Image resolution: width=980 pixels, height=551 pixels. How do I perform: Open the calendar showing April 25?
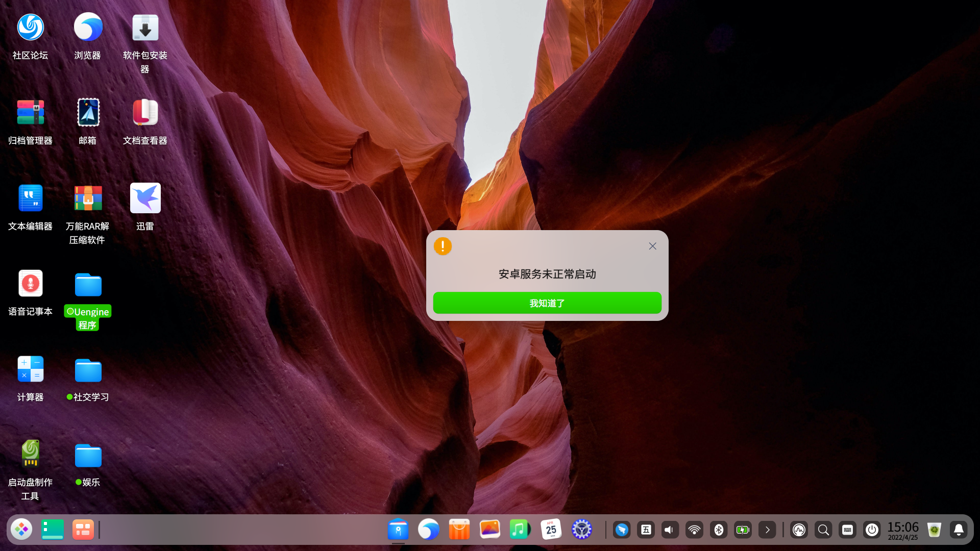pyautogui.click(x=551, y=529)
